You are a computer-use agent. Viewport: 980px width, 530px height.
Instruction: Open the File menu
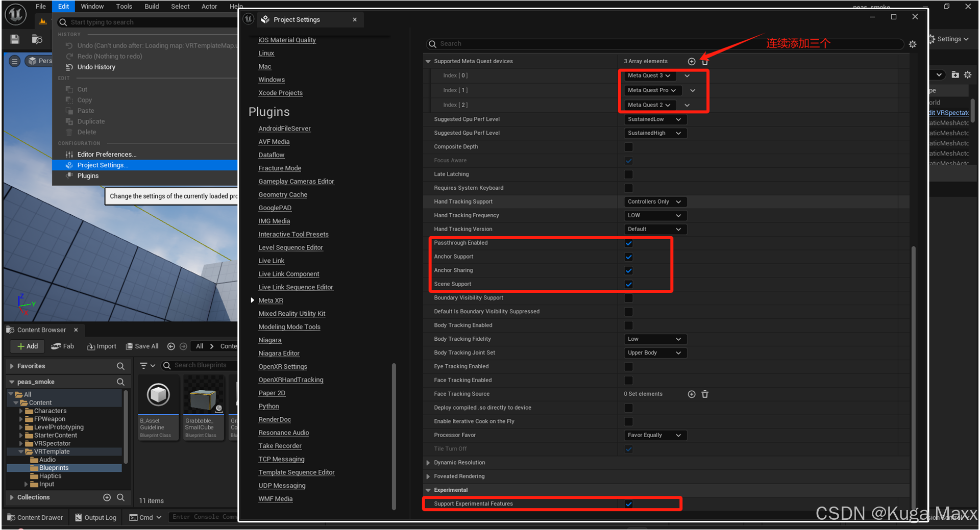41,6
